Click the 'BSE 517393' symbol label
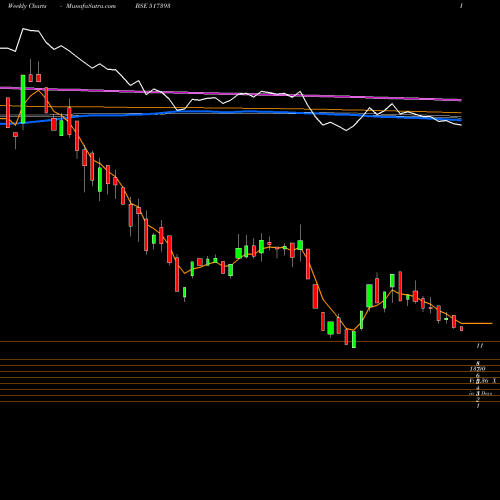500x500 pixels. click(153, 6)
